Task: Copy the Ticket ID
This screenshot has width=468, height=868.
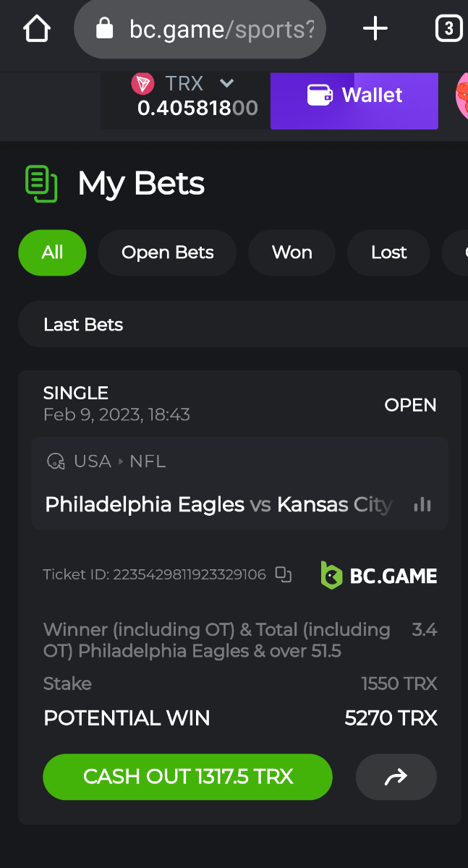Action: click(284, 575)
